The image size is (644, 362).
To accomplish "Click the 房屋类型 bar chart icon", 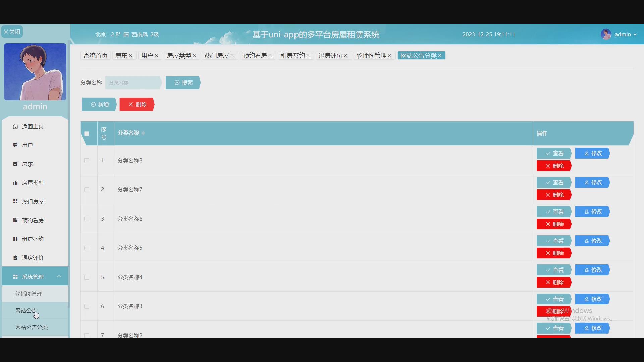I will click(15, 182).
